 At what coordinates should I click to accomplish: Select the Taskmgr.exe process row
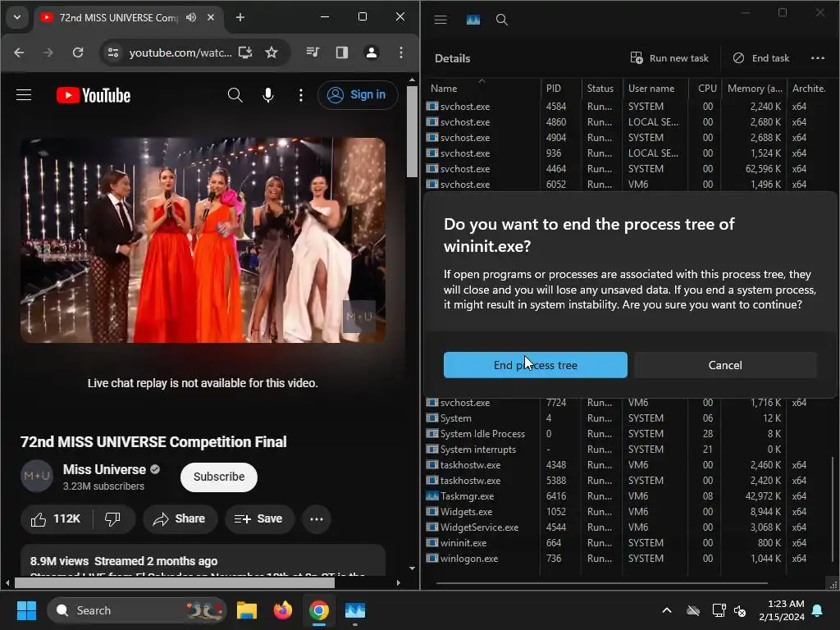[x=627, y=496]
